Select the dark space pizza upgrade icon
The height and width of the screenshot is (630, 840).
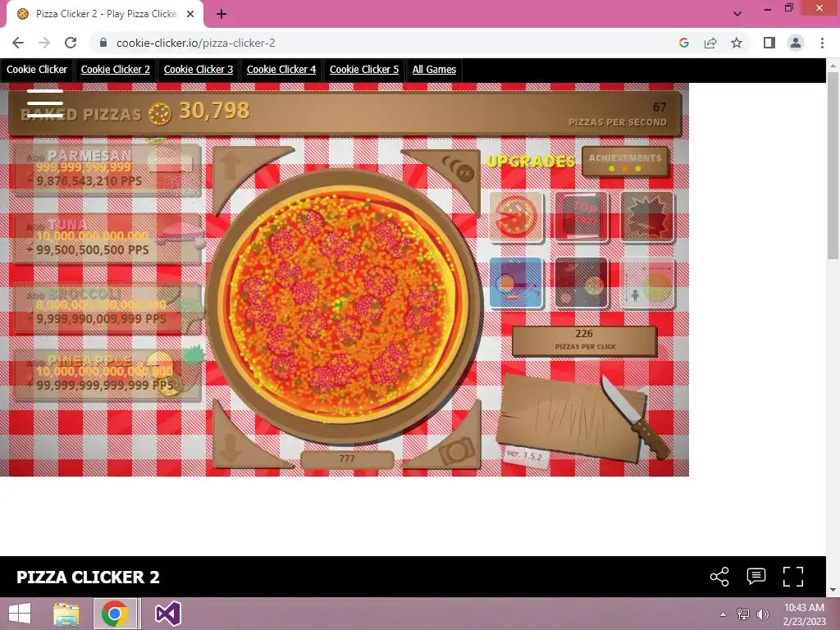tap(582, 283)
